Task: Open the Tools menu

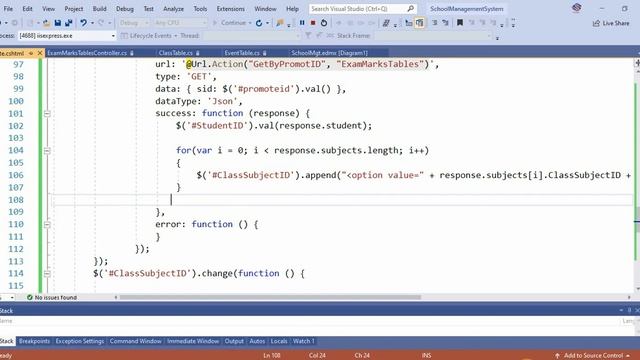Action: 200,9
